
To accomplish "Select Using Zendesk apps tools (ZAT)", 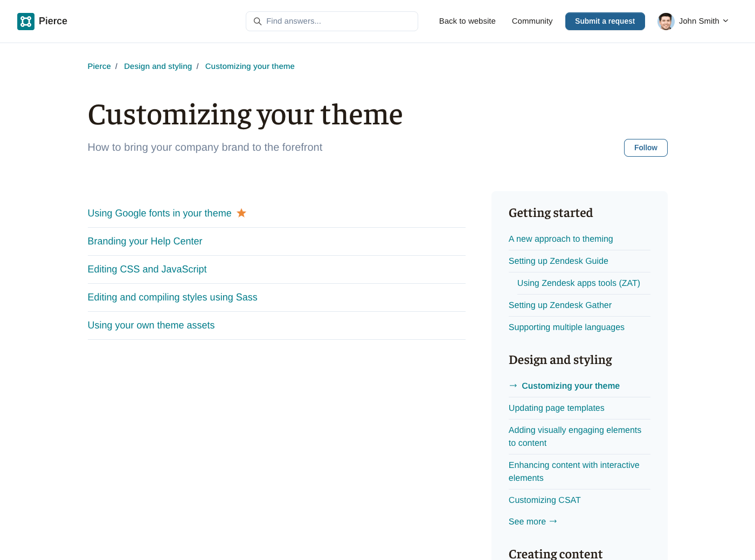I will (578, 283).
